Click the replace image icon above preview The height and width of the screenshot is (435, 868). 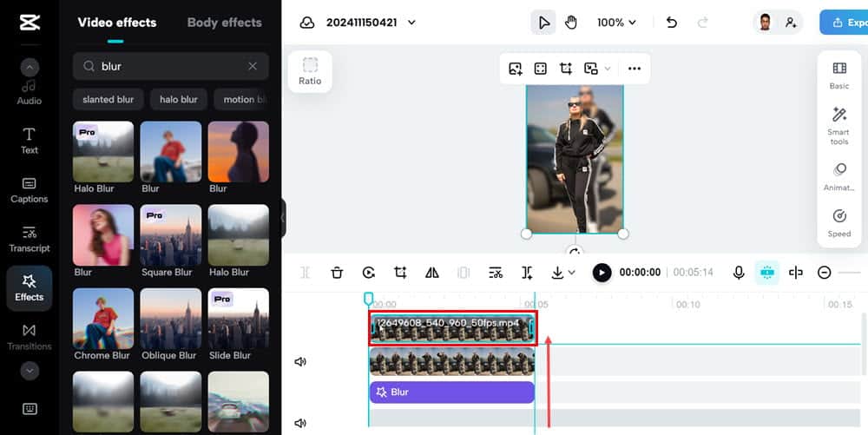[x=516, y=69]
